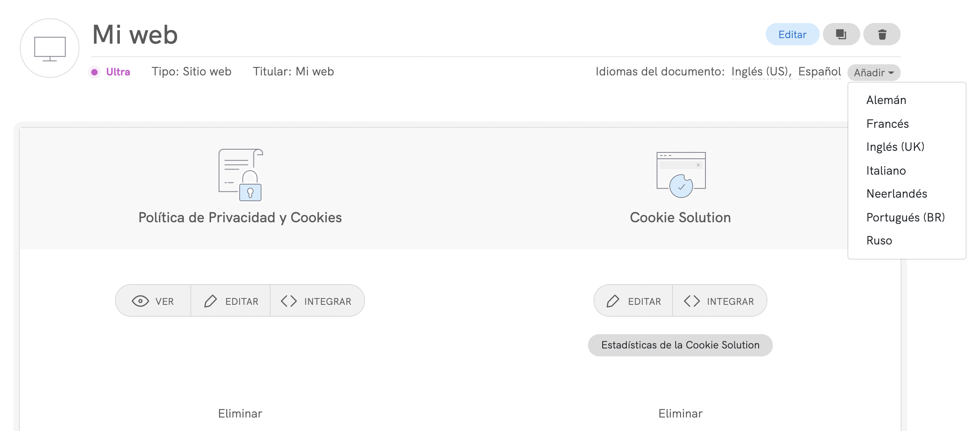View the Privacy and Cookies policy
Viewport: 980px width, 431px height.
click(x=153, y=301)
